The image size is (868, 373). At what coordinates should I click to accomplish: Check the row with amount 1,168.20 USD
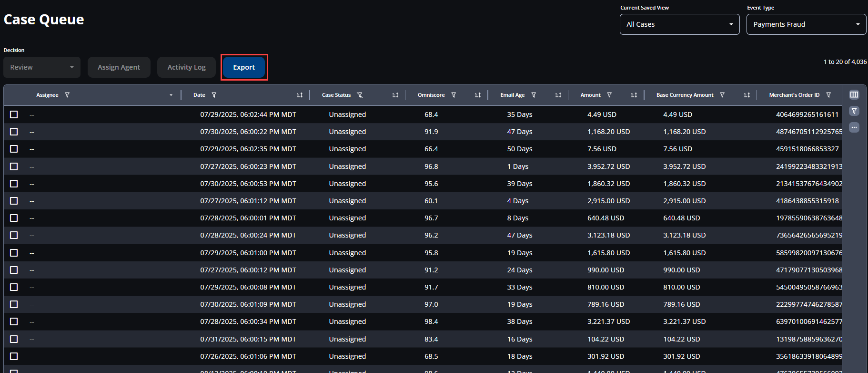pyautogui.click(x=14, y=132)
